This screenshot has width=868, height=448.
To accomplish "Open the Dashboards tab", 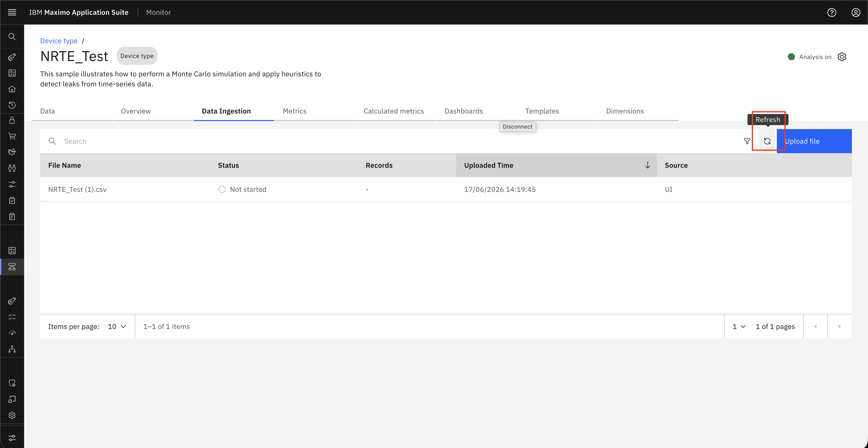I will pyautogui.click(x=477, y=111).
